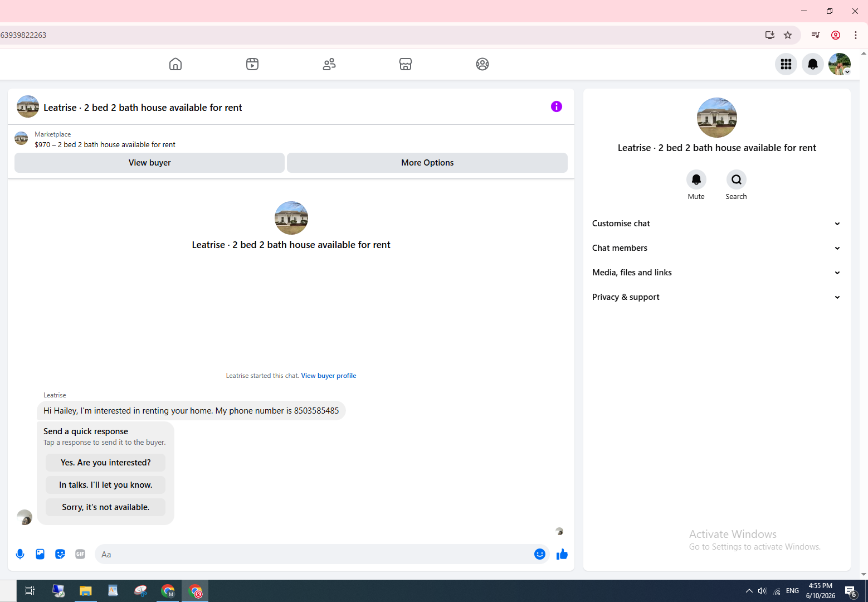Viewport: 868px width, 602px height.
Task: Choose a sticker
Action: coord(60,554)
